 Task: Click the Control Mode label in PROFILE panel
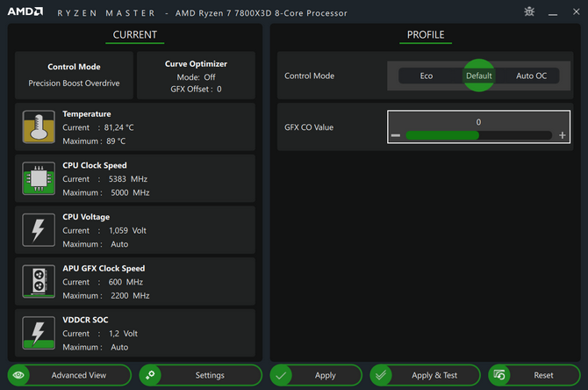[310, 76]
